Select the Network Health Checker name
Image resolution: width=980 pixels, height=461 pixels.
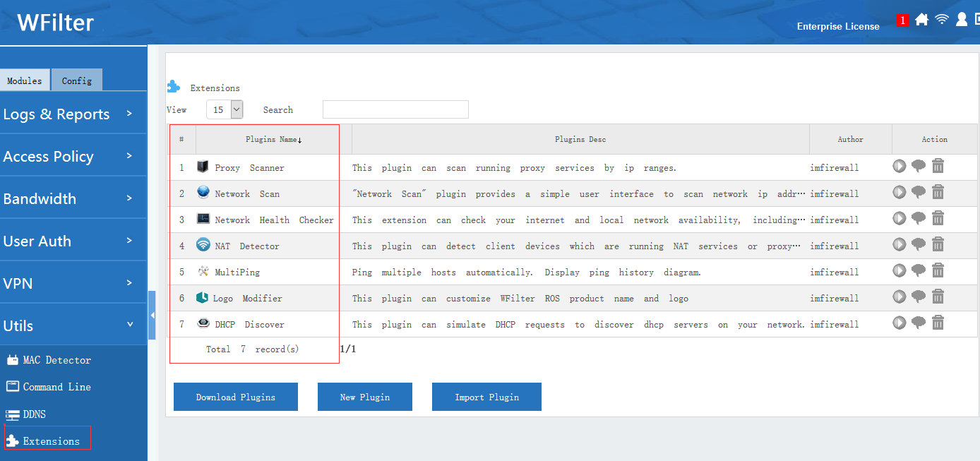click(275, 220)
